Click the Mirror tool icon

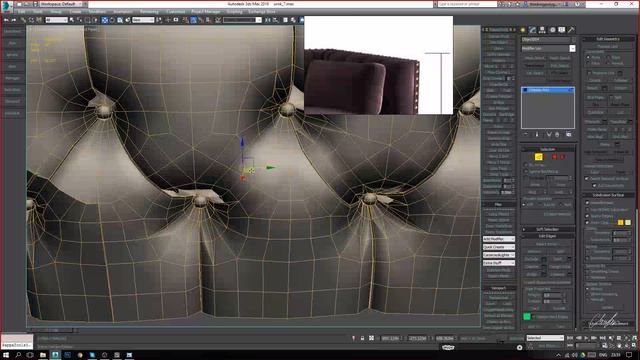point(267,20)
